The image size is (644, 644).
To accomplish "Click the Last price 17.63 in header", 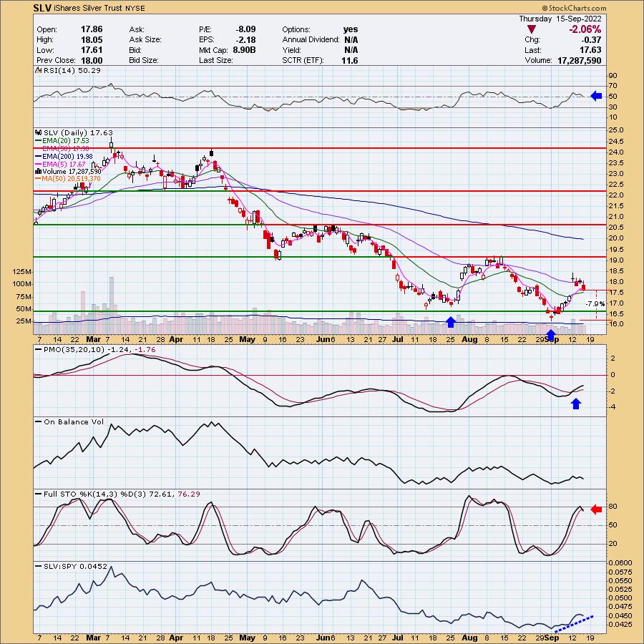I will [x=590, y=50].
